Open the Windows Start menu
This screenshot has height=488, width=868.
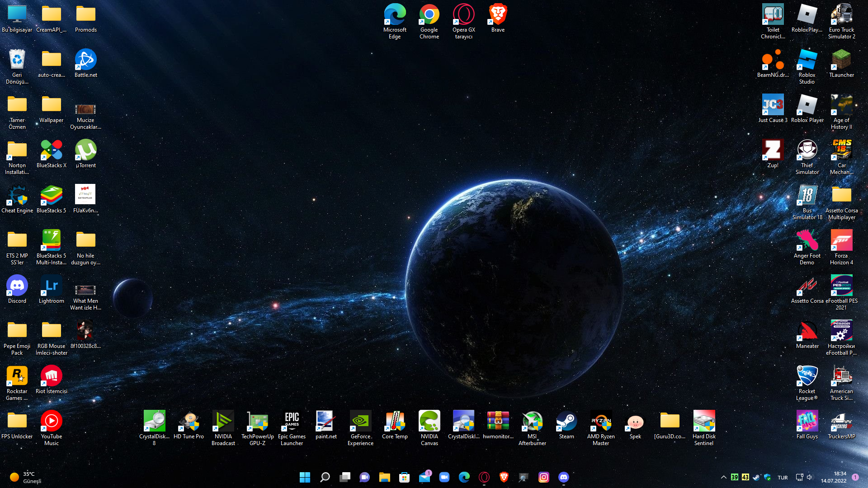tap(305, 477)
